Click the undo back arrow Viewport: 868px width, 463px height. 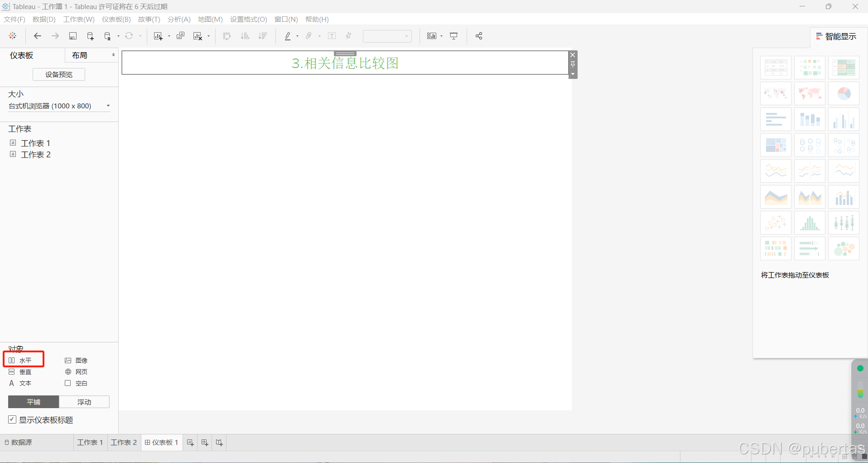pyautogui.click(x=38, y=36)
